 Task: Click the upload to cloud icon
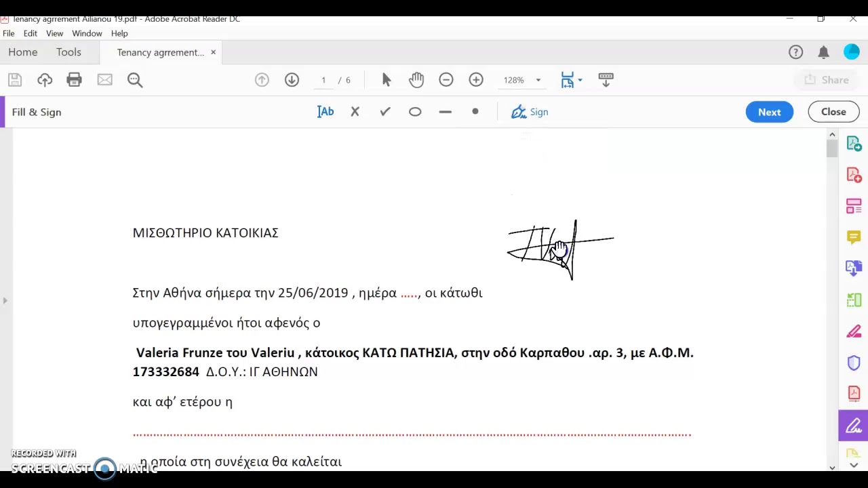click(x=45, y=80)
